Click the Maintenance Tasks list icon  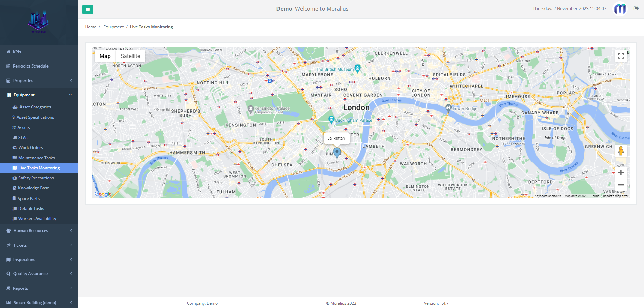tap(15, 158)
